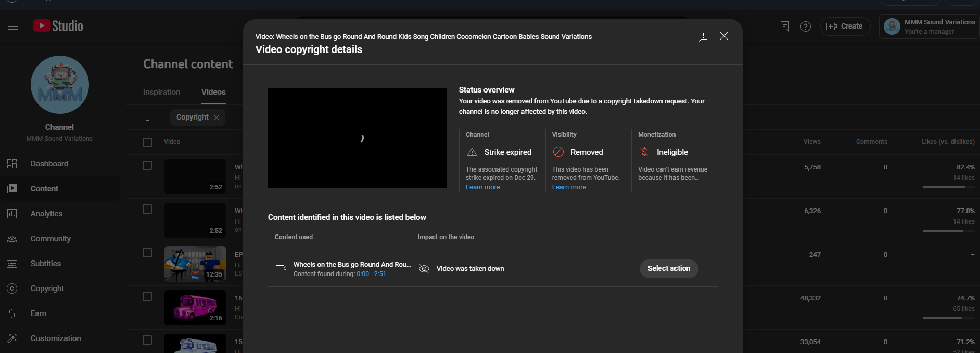This screenshot has width=980, height=353.
Task: Click Learn more under Strike expired
Action: click(482, 187)
